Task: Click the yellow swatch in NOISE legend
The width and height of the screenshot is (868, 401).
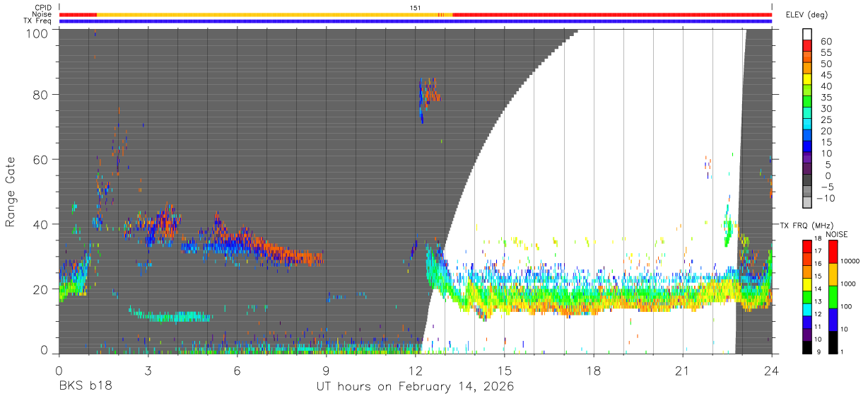Action: click(831, 274)
